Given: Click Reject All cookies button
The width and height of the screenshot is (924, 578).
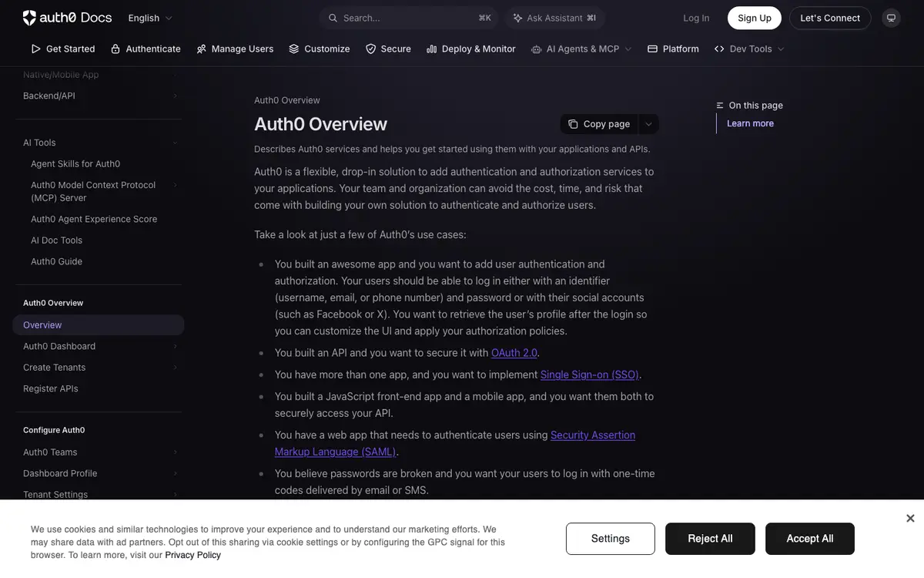Looking at the screenshot, I should (x=710, y=539).
